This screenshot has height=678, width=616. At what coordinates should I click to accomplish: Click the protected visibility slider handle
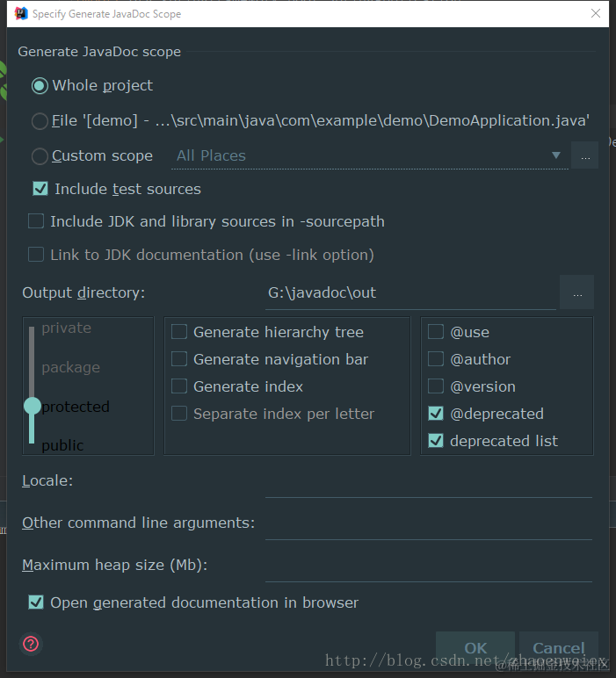click(32, 406)
